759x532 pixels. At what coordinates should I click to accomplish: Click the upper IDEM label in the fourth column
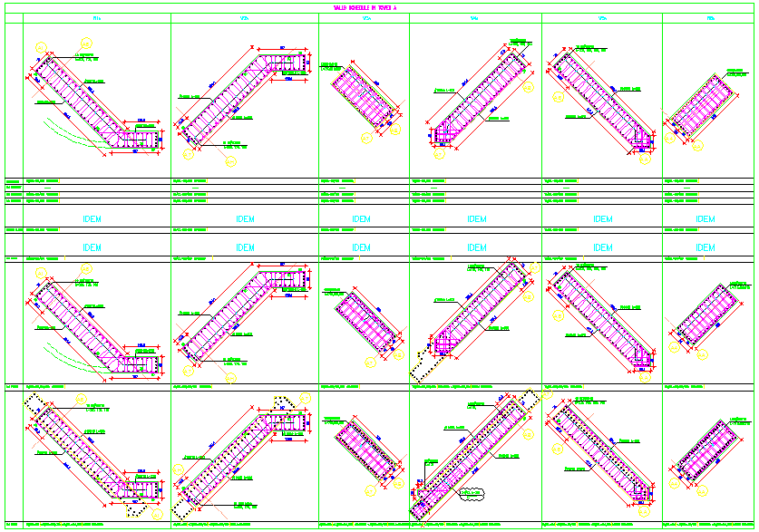coord(475,219)
